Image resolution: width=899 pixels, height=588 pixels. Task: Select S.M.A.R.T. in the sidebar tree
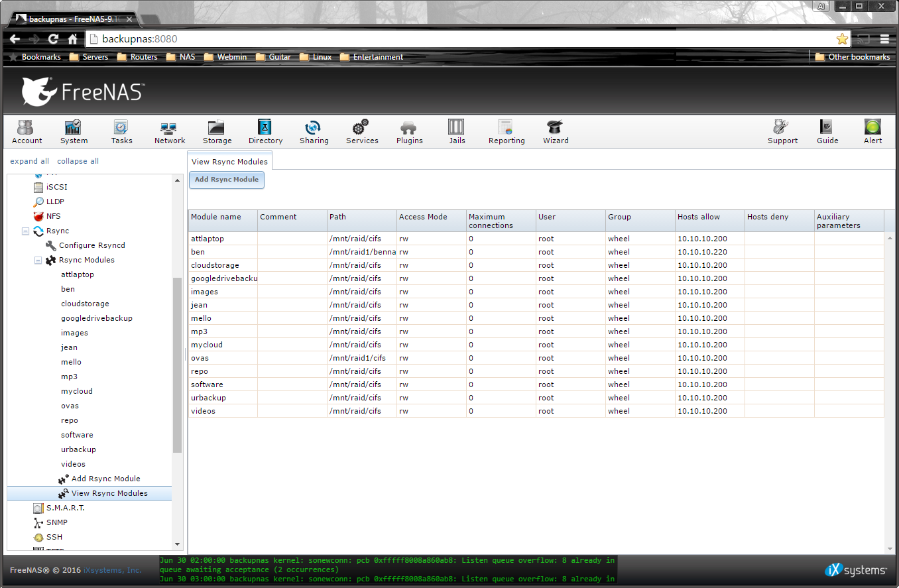point(65,508)
